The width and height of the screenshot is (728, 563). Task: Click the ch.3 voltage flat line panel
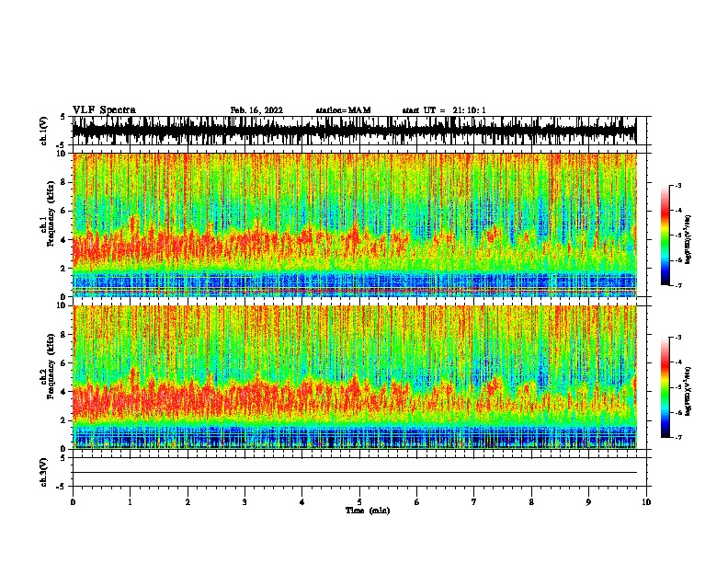point(359,472)
